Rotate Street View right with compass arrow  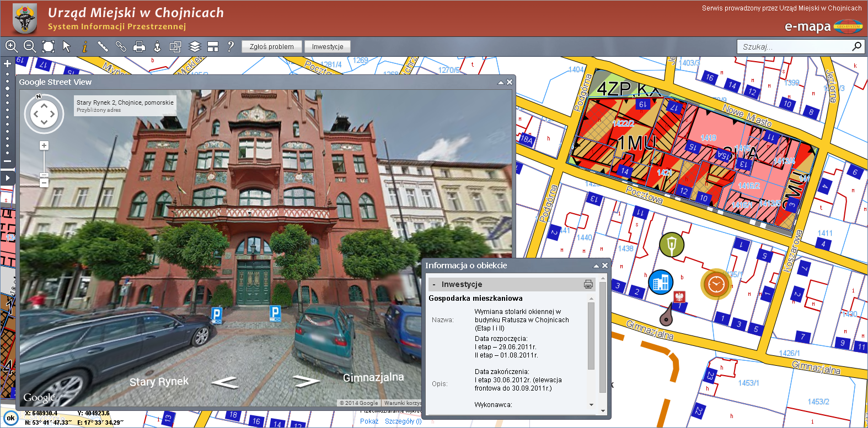53,115
